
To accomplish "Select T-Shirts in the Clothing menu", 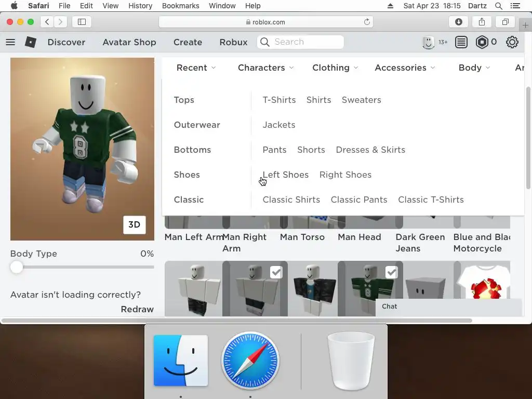I will [x=279, y=100].
